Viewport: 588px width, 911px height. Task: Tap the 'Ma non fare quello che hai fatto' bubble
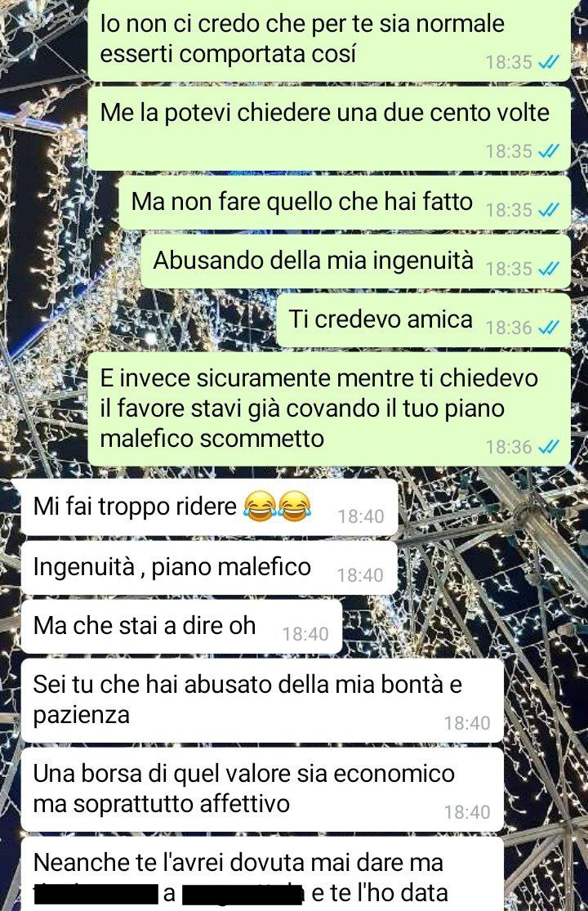(x=345, y=203)
